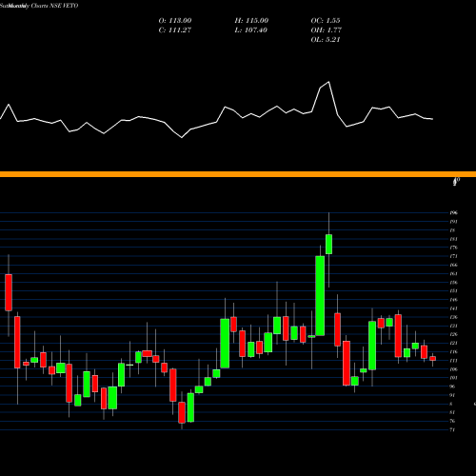Click the 161 price axis label
This screenshot has height=476, width=476.
click(453, 273)
